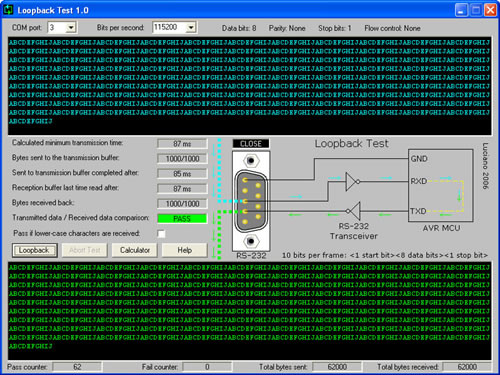Click the RXD inverter triangle symbol
This screenshot has height=375, width=500.
tap(353, 182)
